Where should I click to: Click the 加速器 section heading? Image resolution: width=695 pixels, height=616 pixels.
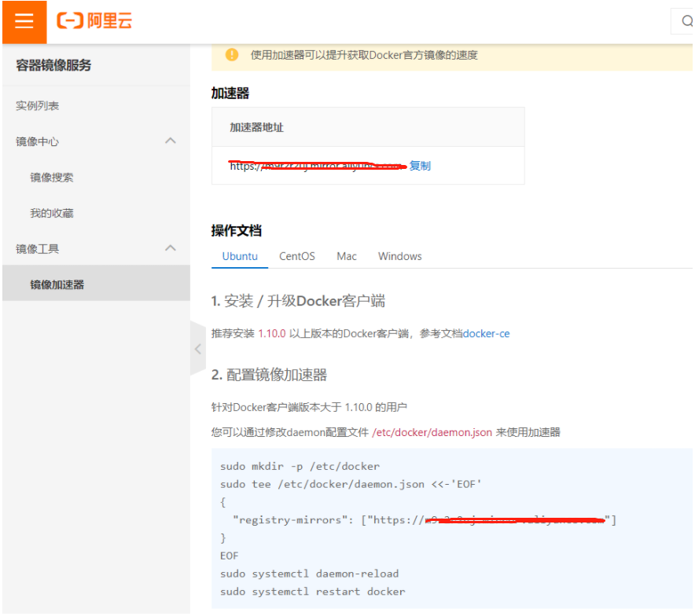point(230,93)
